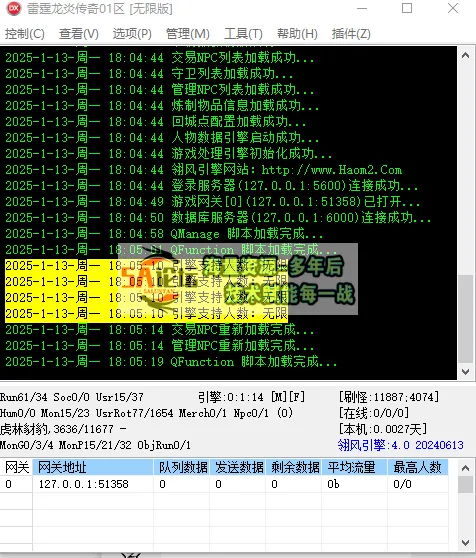Click the log line 管理NPC重新加载完成
Viewport: 476px width, 558px height.
tap(159, 346)
